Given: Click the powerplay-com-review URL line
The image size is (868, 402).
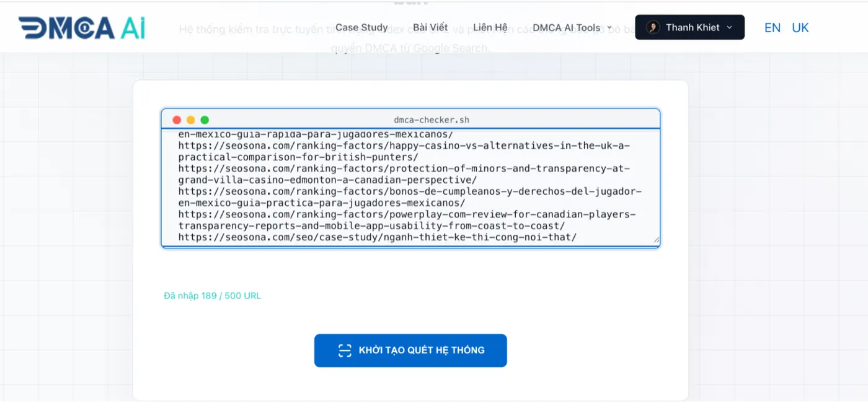Looking at the screenshot, I should (x=407, y=220).
